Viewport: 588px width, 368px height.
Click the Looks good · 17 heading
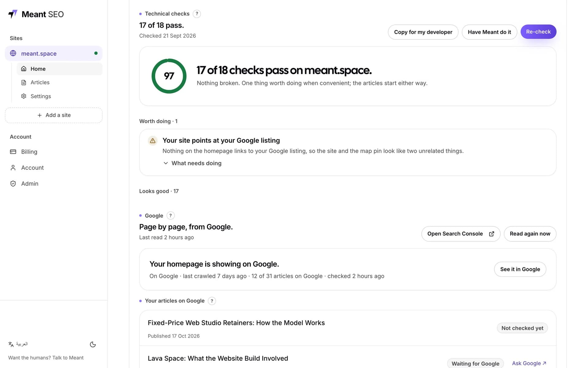tap(159, 191)
